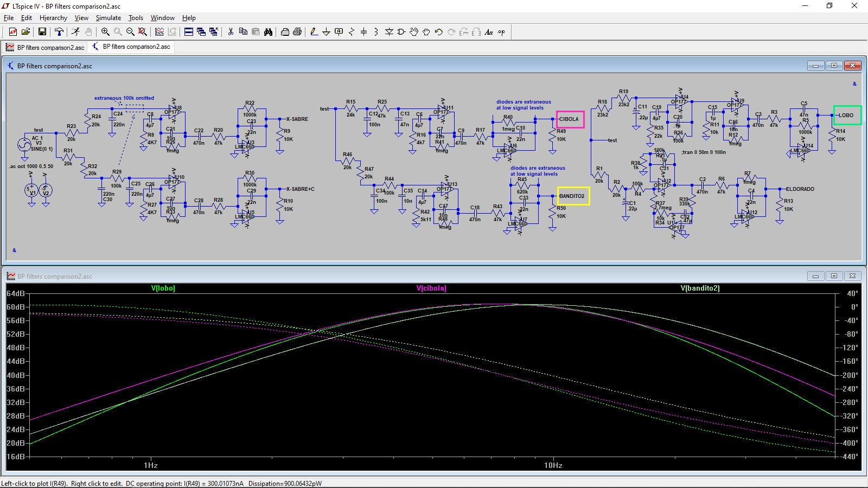
Task: Click the V(cibola) trace label
Action: tap(431, 288)
